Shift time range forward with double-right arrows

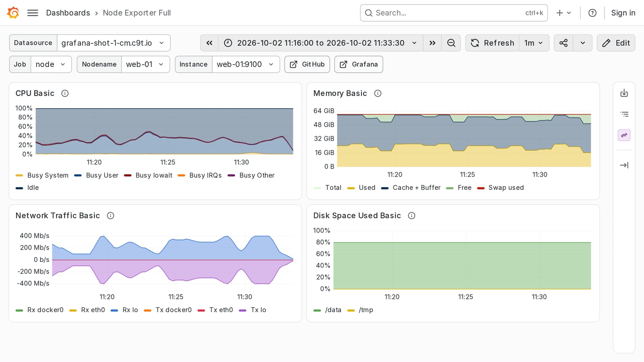(432, 43)
